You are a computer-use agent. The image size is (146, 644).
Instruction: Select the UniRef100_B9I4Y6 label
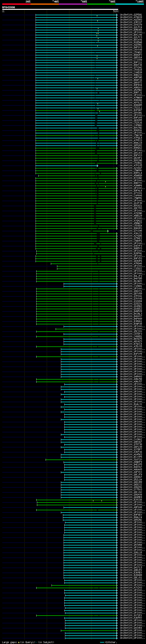(131, 40)
